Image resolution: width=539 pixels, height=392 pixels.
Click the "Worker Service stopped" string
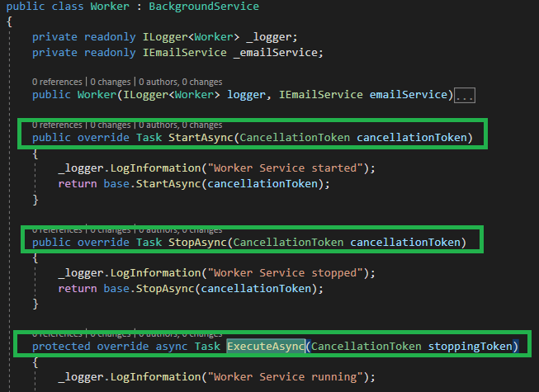pos(285,273)
